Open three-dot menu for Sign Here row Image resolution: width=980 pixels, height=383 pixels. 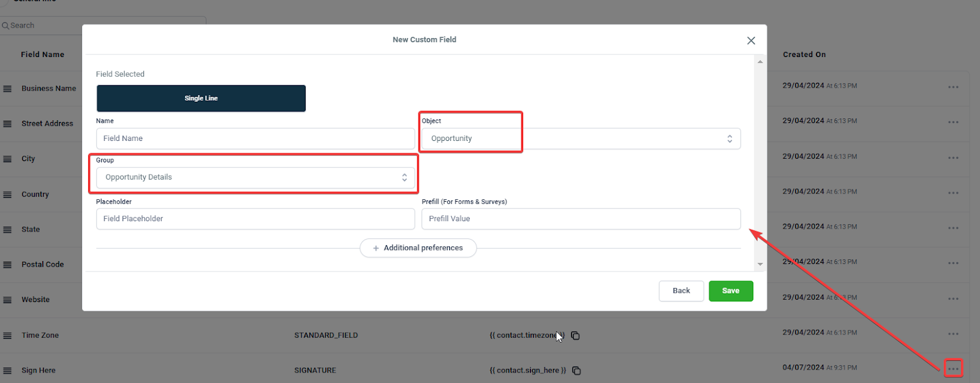pos(953,369)
